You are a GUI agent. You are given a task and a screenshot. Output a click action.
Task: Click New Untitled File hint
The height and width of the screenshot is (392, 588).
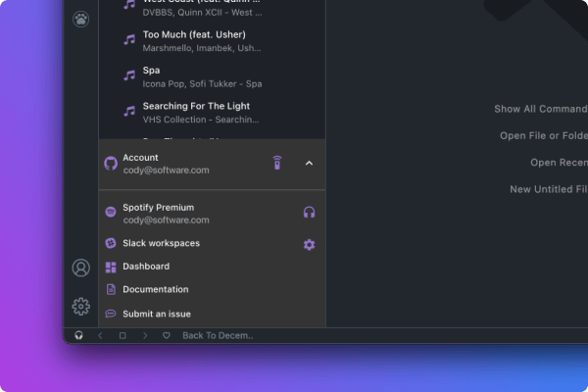[x=549, y=189]
